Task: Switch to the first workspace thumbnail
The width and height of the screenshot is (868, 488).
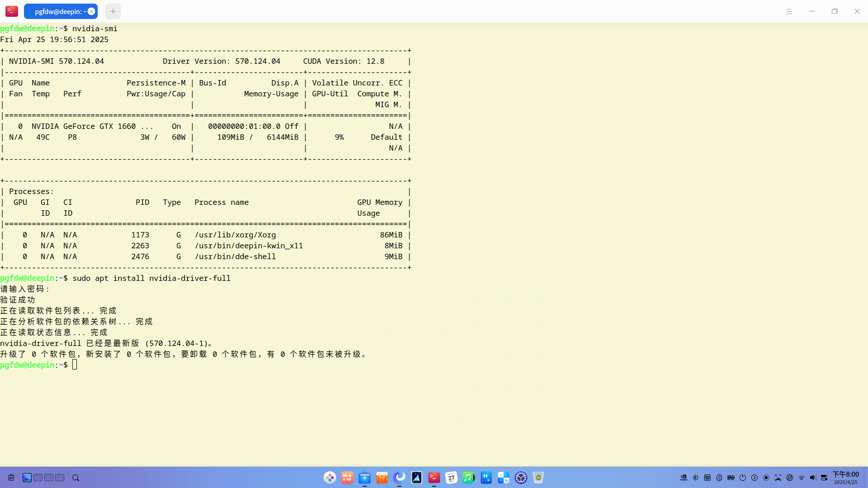Action: coord(27,478)
